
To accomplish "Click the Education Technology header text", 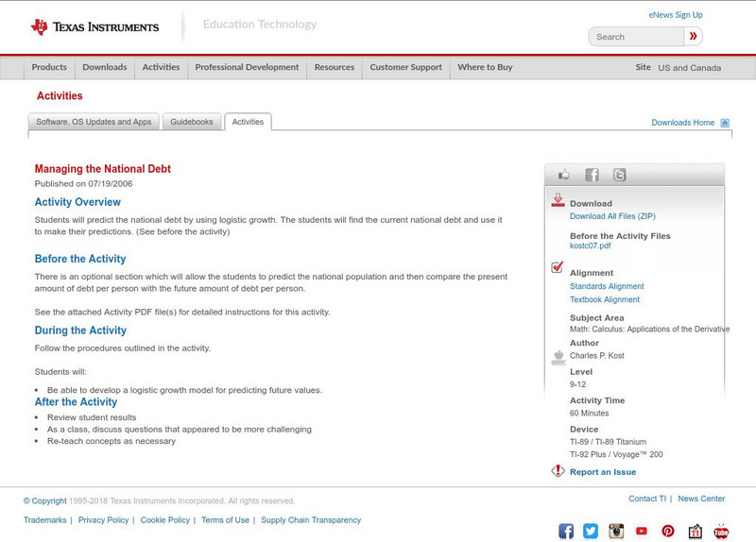I will click(260, 25).
